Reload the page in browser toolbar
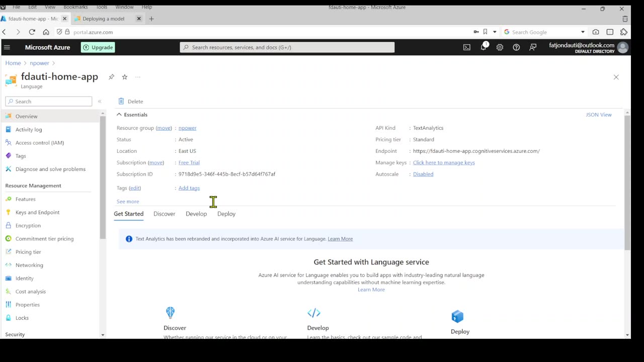Viewport: 644px width, 362px height. click(32, 32)
